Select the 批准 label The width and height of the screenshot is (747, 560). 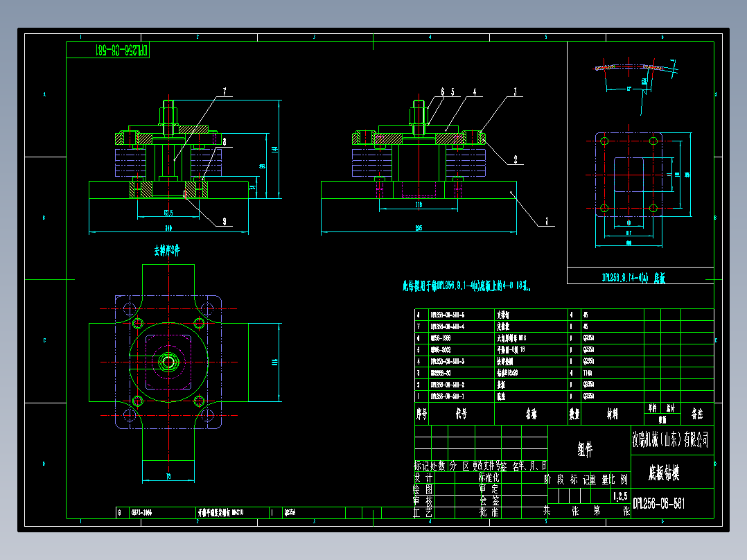click(x=489, y=512)
